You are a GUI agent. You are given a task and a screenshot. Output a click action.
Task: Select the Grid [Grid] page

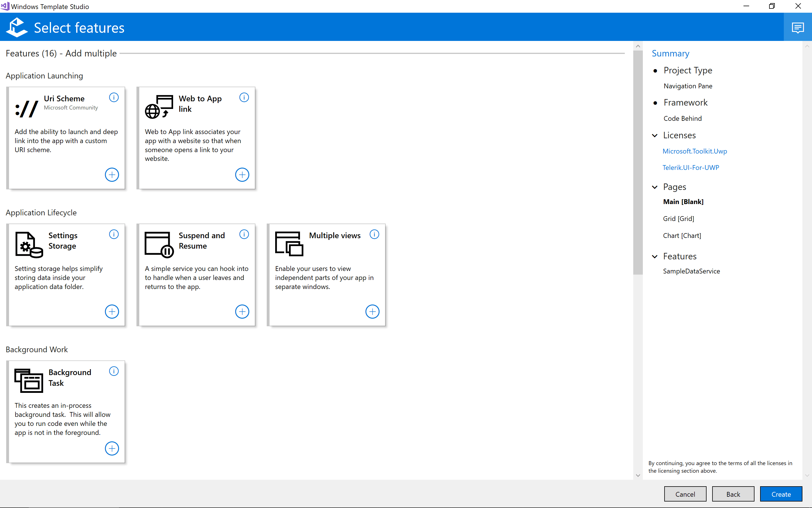[678, 219]
